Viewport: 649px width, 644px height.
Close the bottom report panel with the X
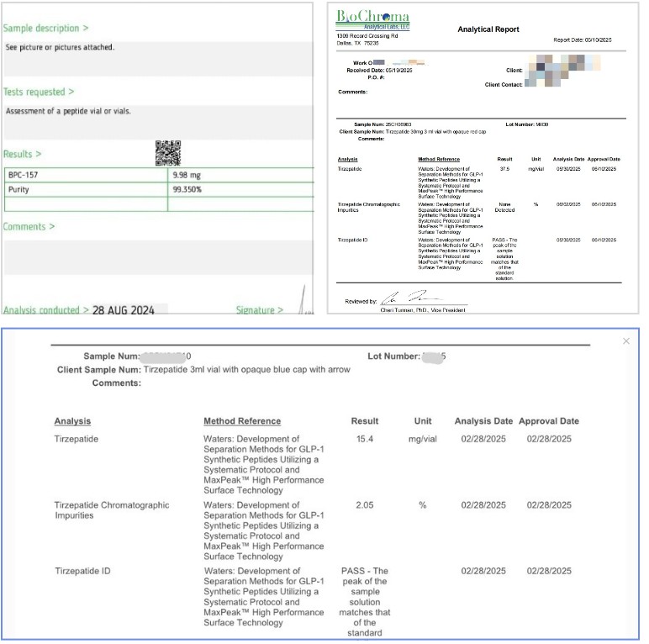point(625,341)
